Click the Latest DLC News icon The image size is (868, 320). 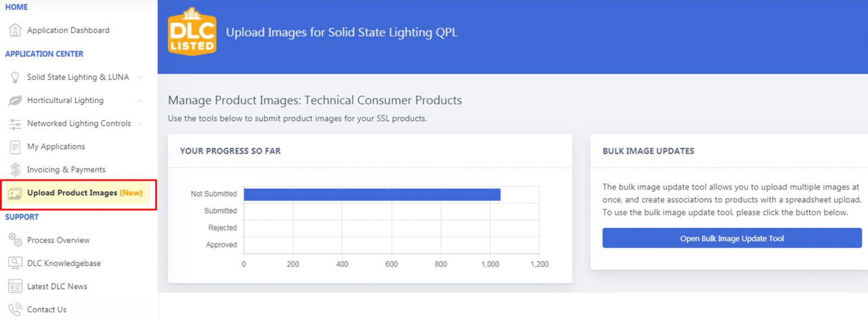click(15, 286)
